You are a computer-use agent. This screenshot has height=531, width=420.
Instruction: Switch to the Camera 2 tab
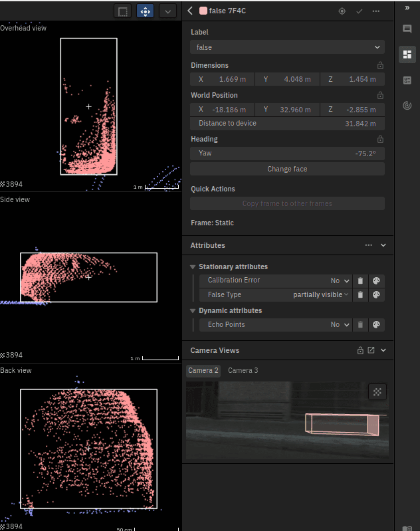[x=203, y=370]
